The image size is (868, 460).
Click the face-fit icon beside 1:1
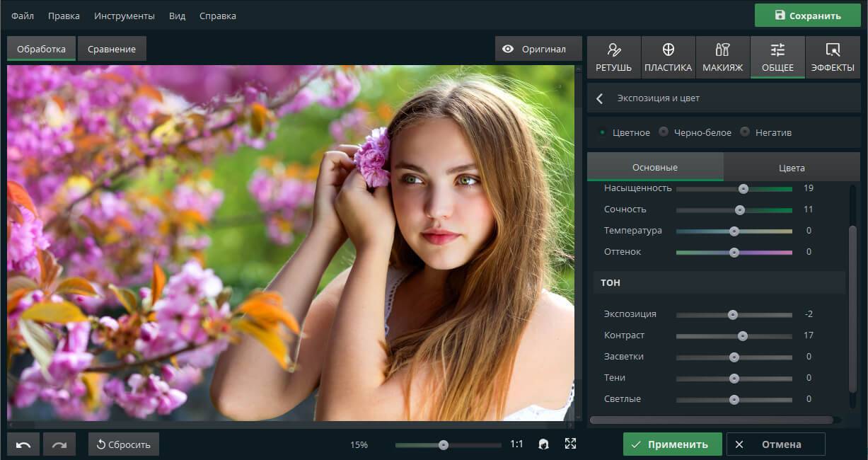pos(543,444)
